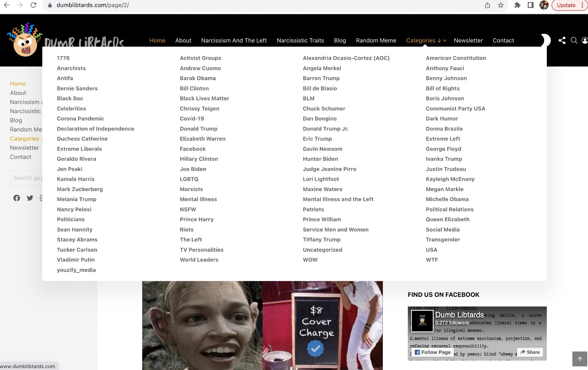Screen dimensions: 588x370
Task: Open the Celebrities category
Action: point(71,109)
